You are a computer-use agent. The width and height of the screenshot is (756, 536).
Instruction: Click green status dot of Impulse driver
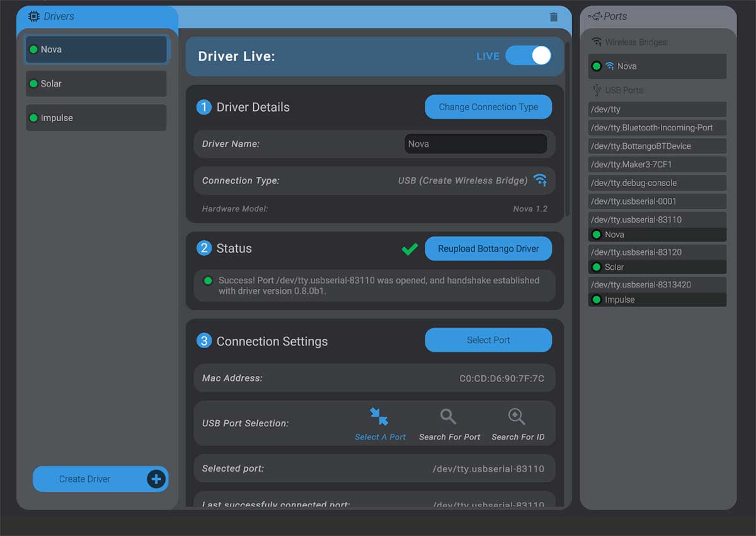point(33,118)
